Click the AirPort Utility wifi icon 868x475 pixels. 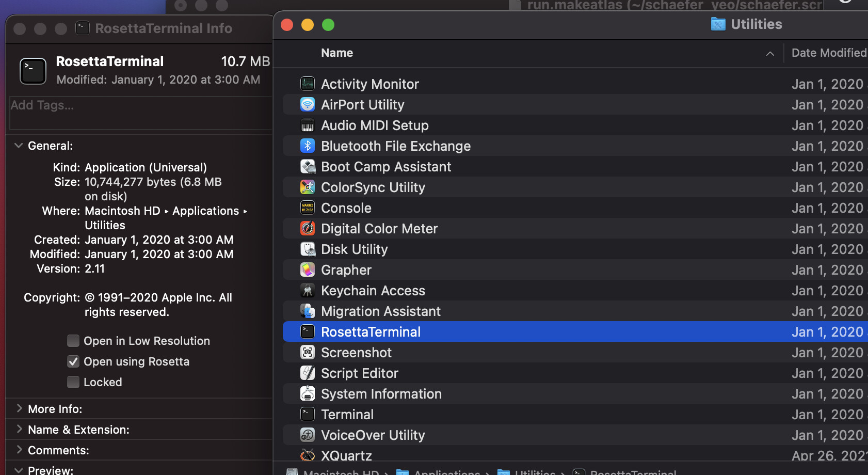308,104
